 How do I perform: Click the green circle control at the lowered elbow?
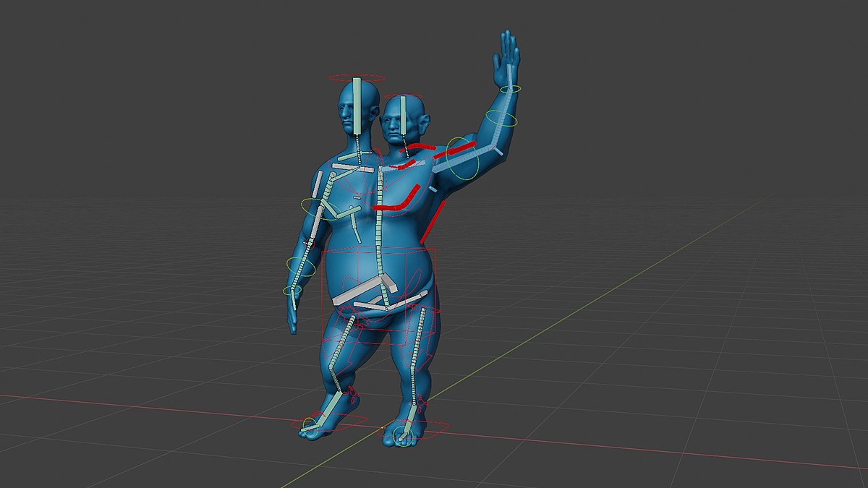click(x=300, y=266)
